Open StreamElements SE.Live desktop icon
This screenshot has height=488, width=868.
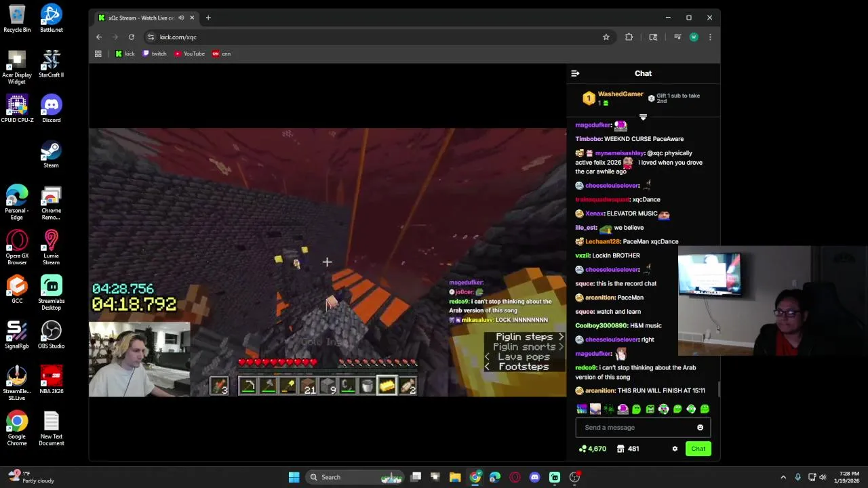(x=17, y=384)
